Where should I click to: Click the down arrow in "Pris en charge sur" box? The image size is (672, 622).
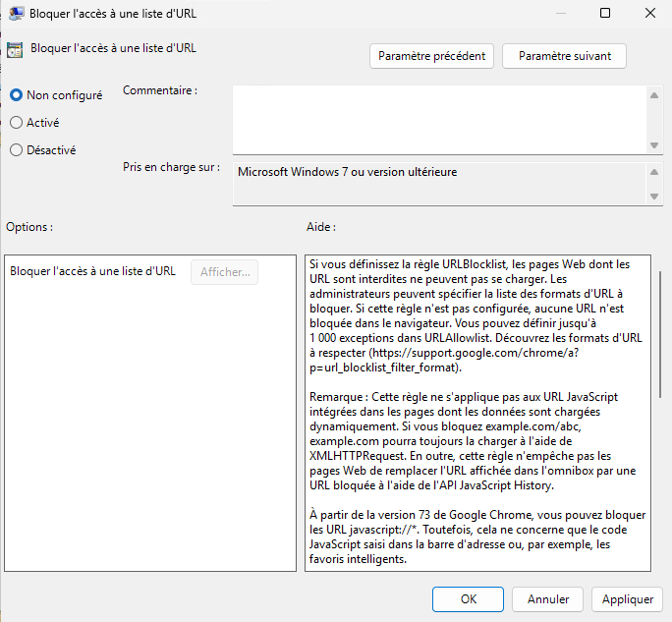(x=653, y=197)
